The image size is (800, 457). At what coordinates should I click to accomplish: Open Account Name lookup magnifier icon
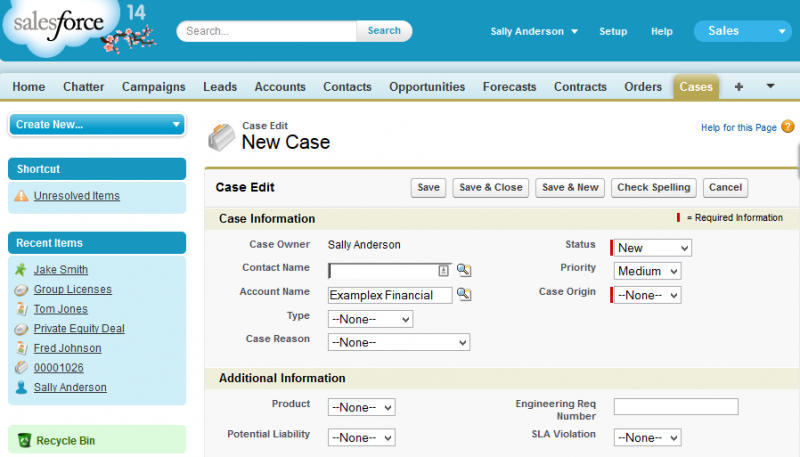tap(464, 294)
